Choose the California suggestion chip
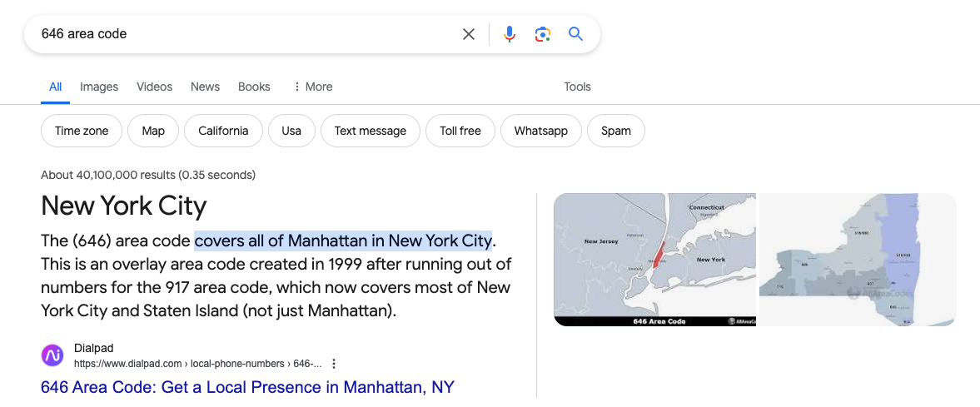Screen dimensions: 980x407 (223, 131)
